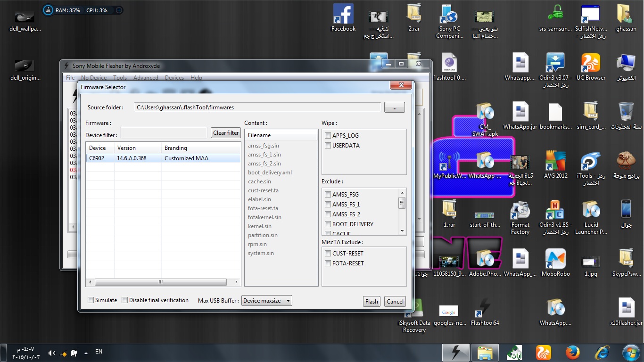This screenshot has height=362, width=644.
Task: Show hidden system tray icons arrow
Action: tap(86, 353)
